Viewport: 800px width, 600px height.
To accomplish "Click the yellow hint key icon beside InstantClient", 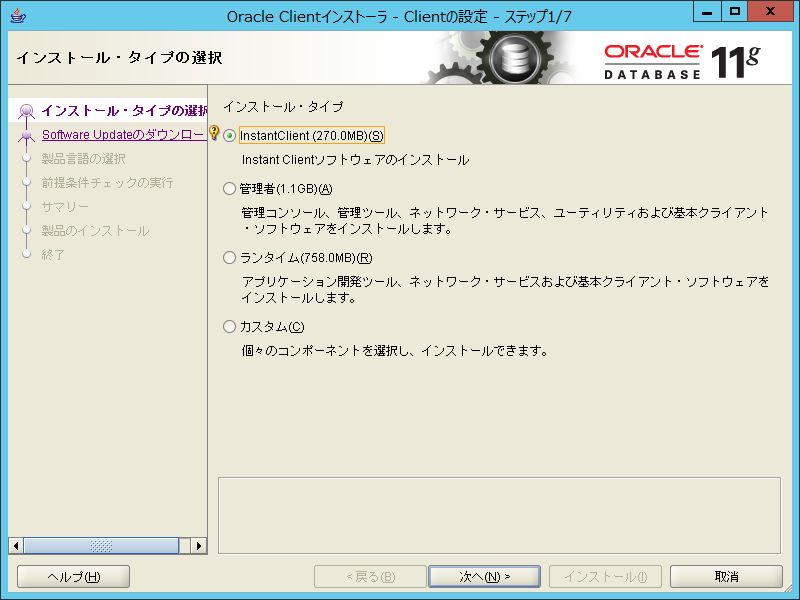I will click(214, 133).
